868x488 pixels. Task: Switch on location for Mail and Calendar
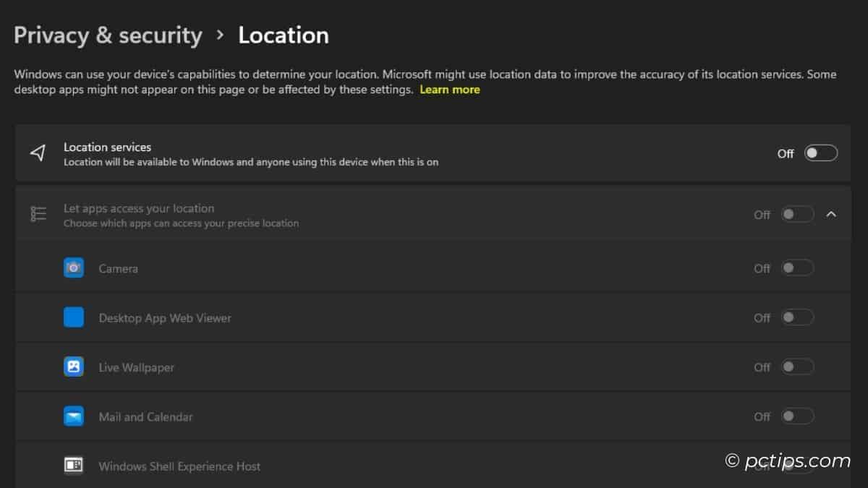(x=797, y=416)
